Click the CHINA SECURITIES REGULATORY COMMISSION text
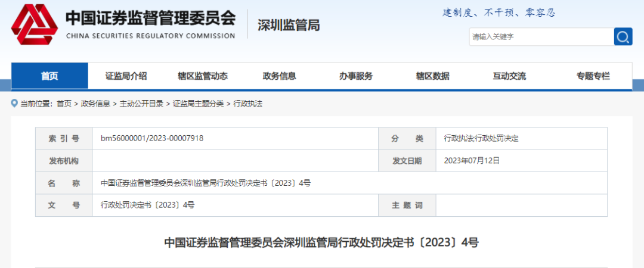The width and height of the screenshot is (644, 268). tap(151, 36)
